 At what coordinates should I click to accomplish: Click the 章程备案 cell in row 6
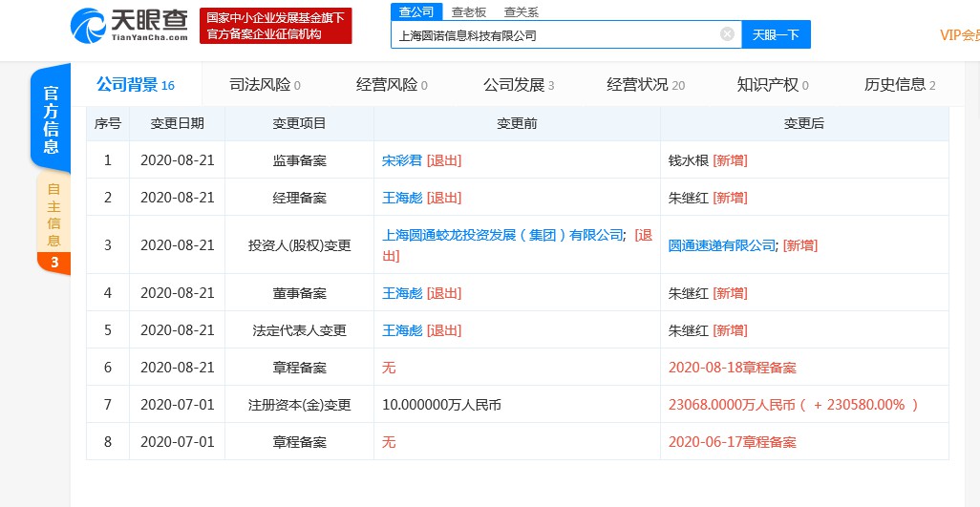point(299,368)
